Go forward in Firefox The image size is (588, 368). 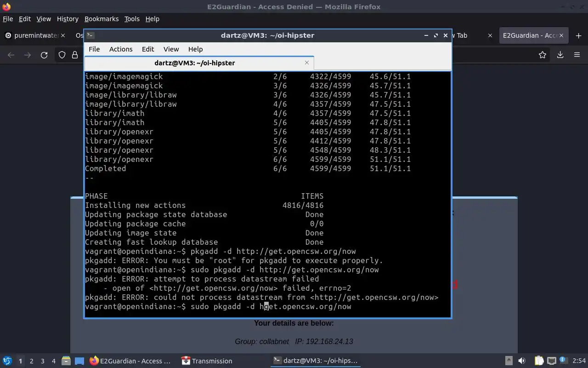click(28, 55)
